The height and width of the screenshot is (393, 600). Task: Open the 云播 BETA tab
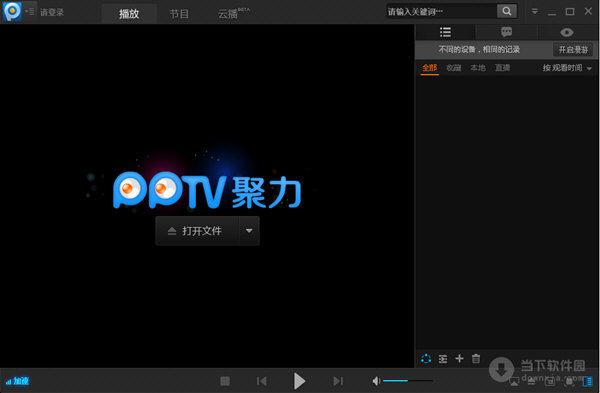tap(233, 14)
